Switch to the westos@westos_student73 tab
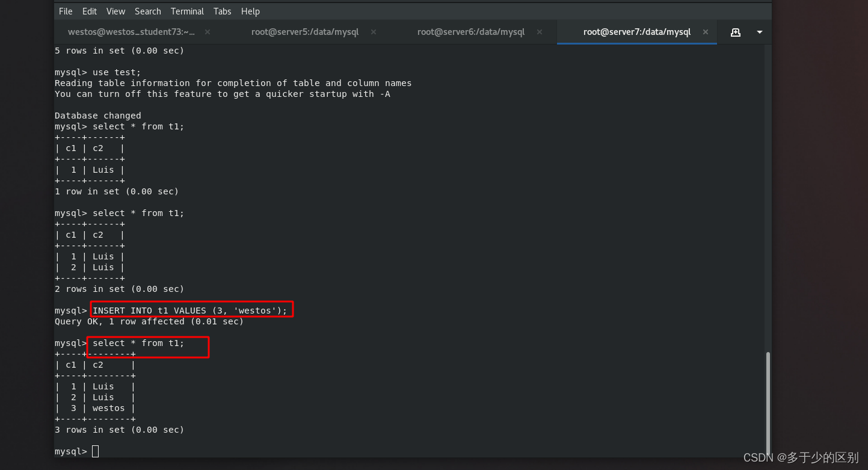 [x=132, y=32]
